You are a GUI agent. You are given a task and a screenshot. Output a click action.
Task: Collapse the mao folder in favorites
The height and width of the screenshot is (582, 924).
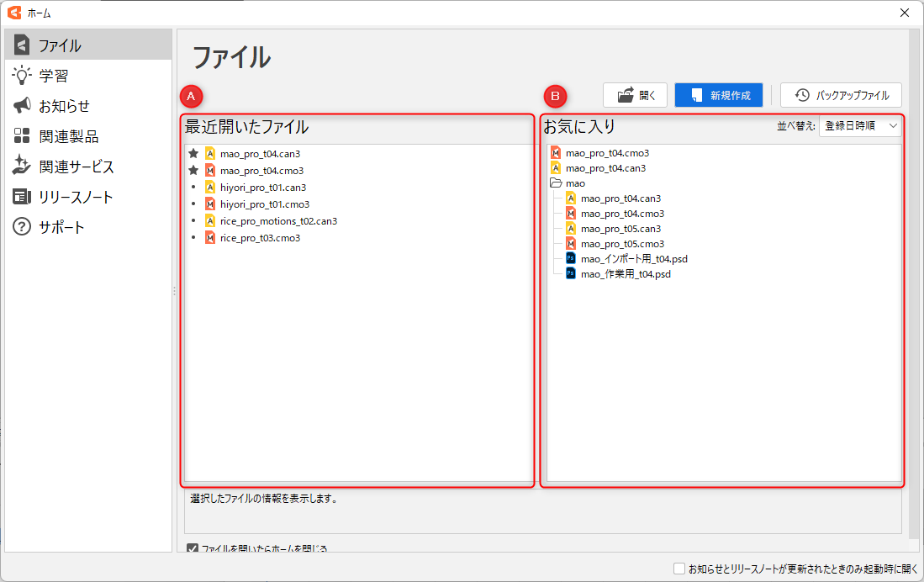[x=556, y=183]
